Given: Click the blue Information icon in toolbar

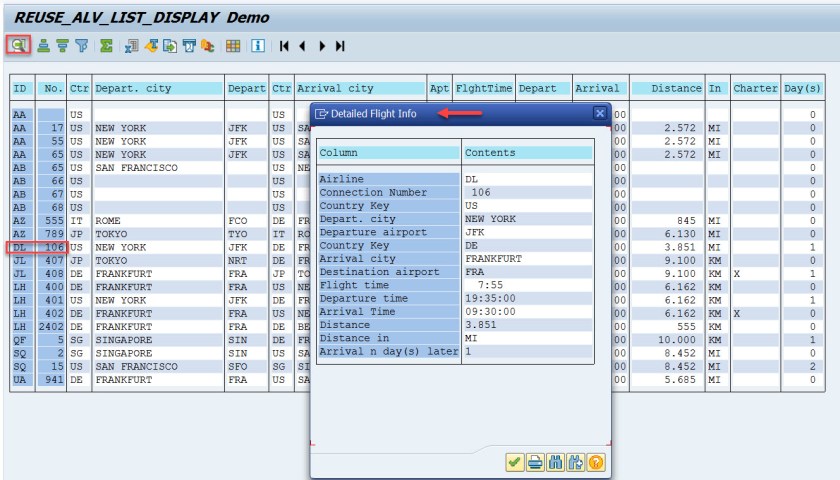Looking at the screenshot, I should pos(258,45).
